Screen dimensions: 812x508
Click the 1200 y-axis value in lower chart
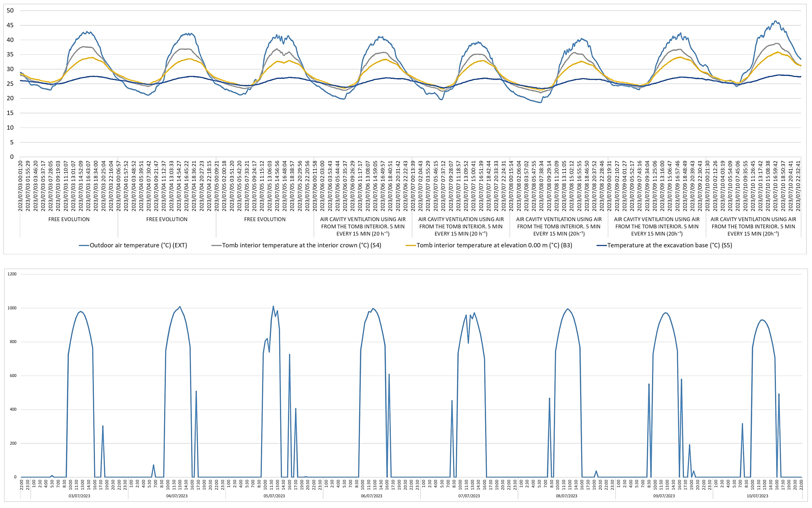click(12, 274)
